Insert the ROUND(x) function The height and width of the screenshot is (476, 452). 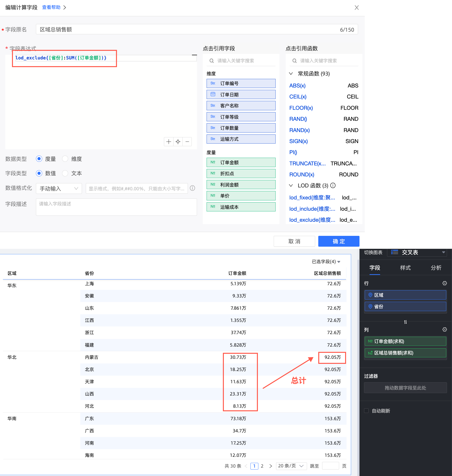pyautogui.click(x=302, y=174)
